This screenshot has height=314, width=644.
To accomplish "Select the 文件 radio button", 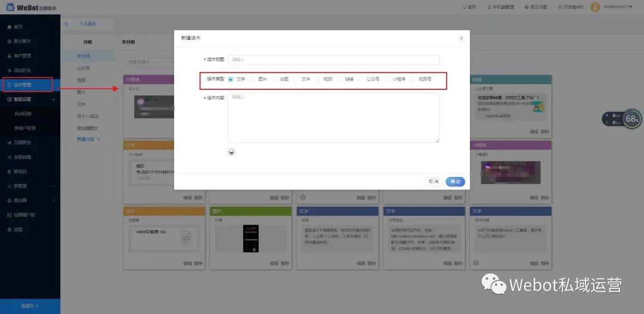I will pyautogui.click(x=296, y=79).
